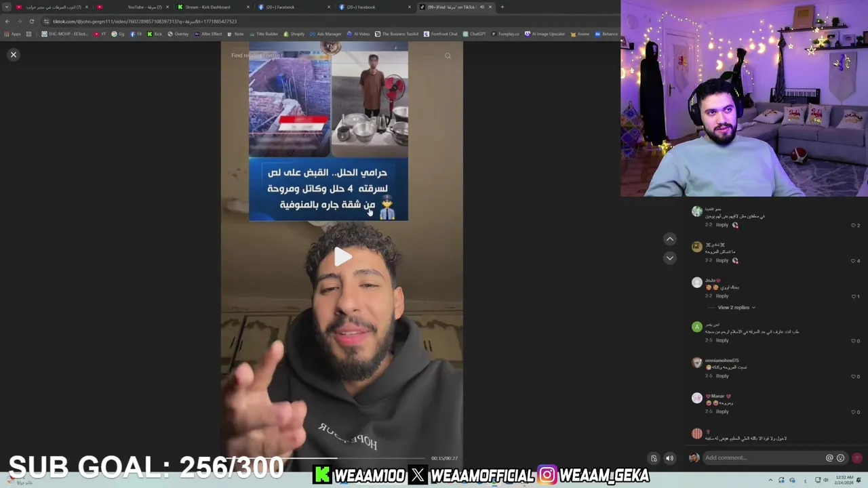Open the Kick bookmark
The width and height of the screenshot is (868, 488).
pos(155,34)
